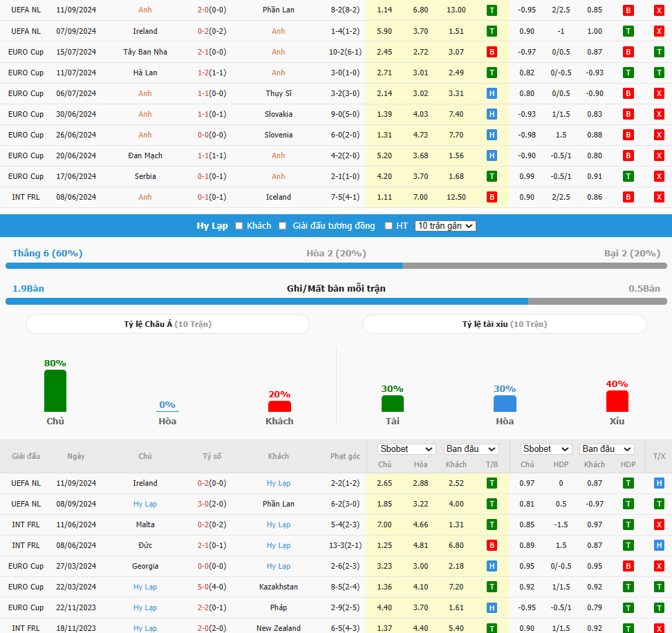Screen dimensions: 672x633
Task: Tick the Khách checkbox
Action: 239,226
